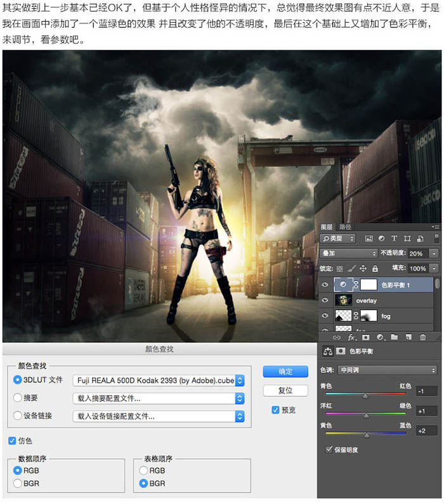Switch to the 路径 tab
444x504 pixels.
pyautogui.click(x=345, y=227)
